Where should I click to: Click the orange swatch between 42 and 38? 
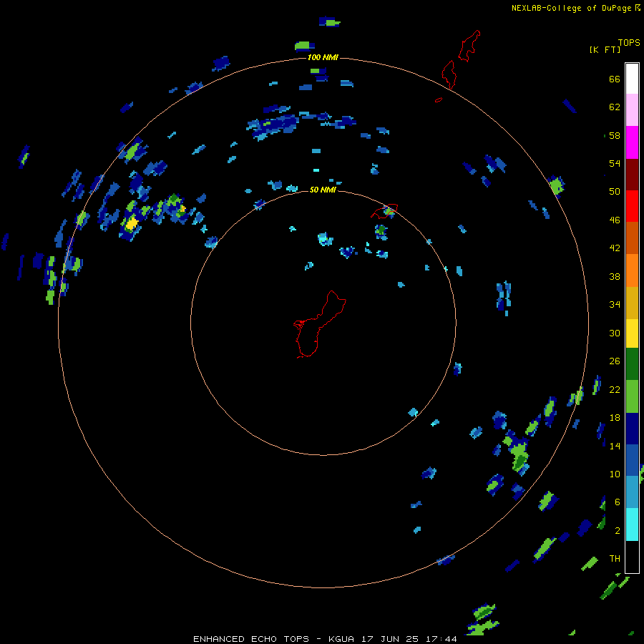coord(632,270)
